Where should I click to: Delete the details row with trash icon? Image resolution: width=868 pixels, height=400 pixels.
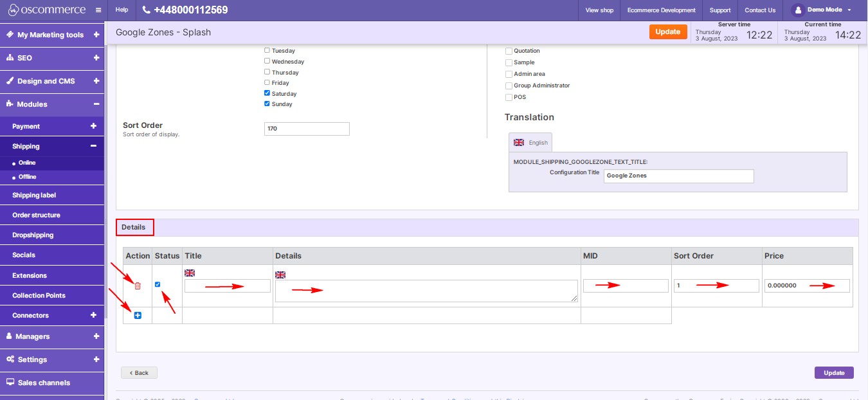click(138, 286)
